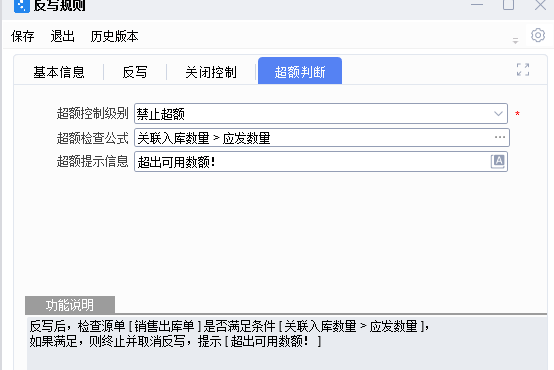The image size is (554, 370).
Task: Select the 超额判断 tab
Action: [x=300, y=71]
